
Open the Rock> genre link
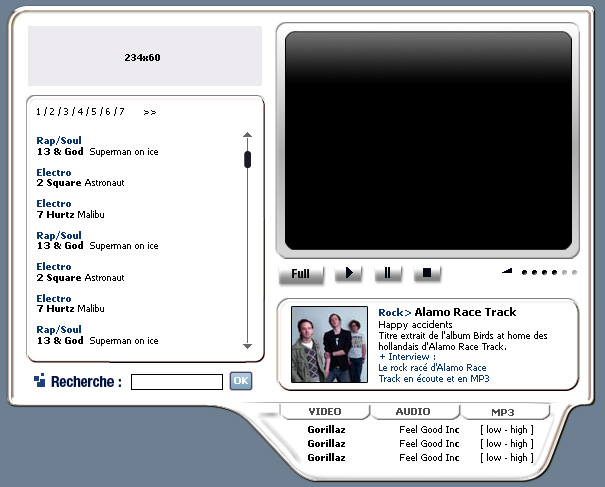pos(394,312)
